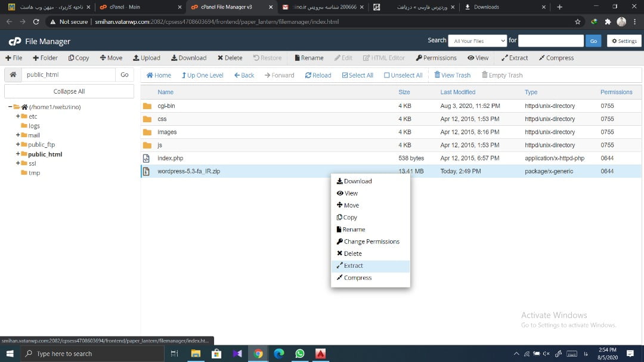Click the Copy toolbar button
Image resolution: width=644 pixels, height=362 pixels.
click(x=79, y=58)
